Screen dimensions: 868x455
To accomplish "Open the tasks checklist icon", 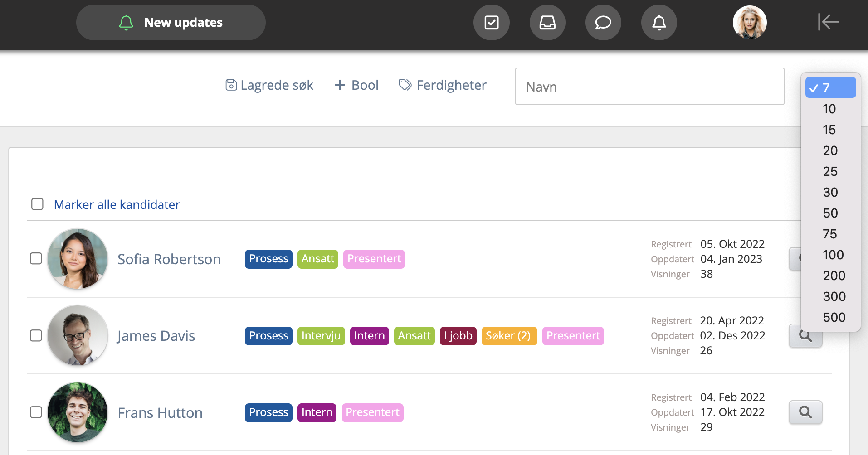I will pos(492,23).
